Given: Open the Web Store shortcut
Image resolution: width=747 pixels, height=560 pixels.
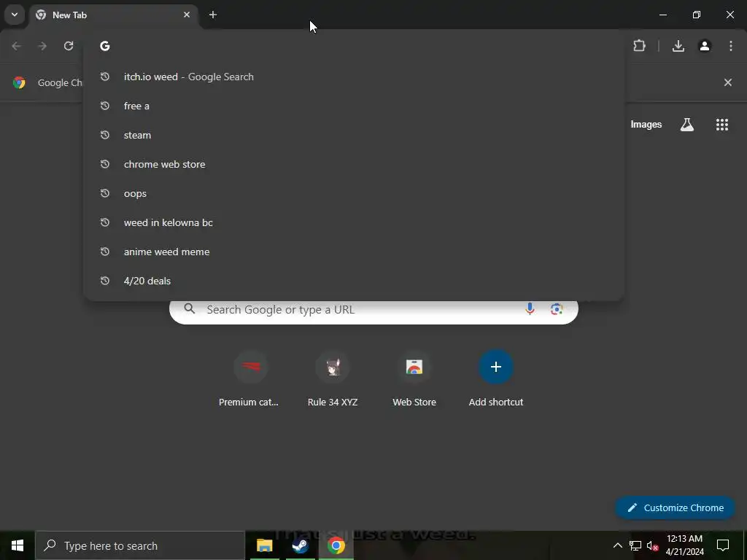Looking at the screenshot, I should coord(414,379).
